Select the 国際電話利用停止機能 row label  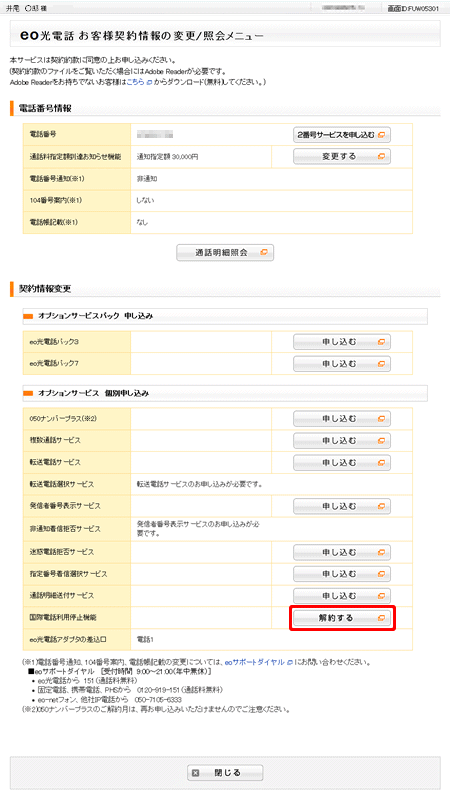click(x=63, y=618)
